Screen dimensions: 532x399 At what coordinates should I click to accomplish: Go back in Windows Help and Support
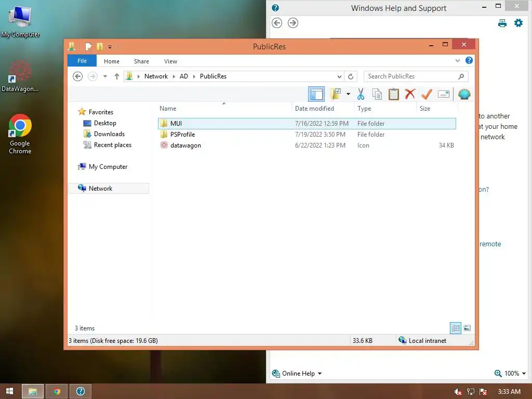[x=277, y=23]
